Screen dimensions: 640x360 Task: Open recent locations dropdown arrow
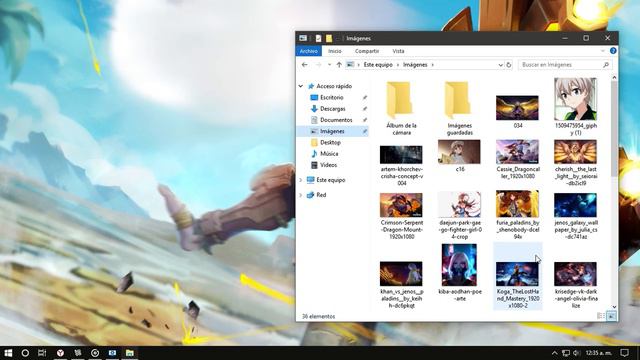(329, 65)
